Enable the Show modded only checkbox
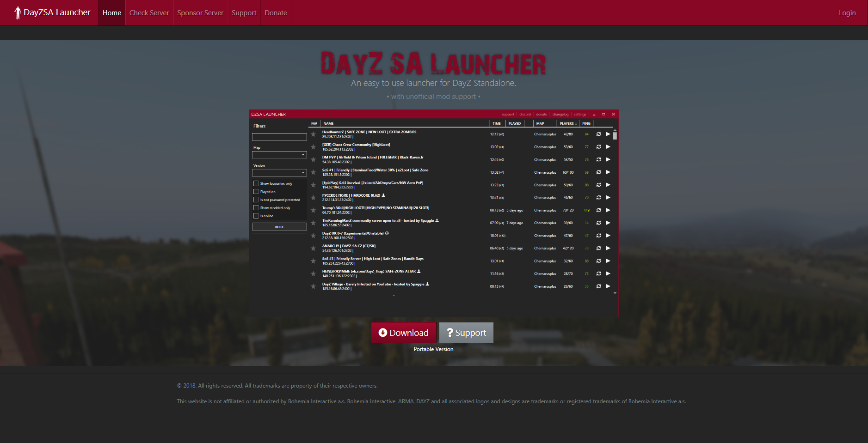Viewport: 868px width, 443px height. click(x=256, y=208)
